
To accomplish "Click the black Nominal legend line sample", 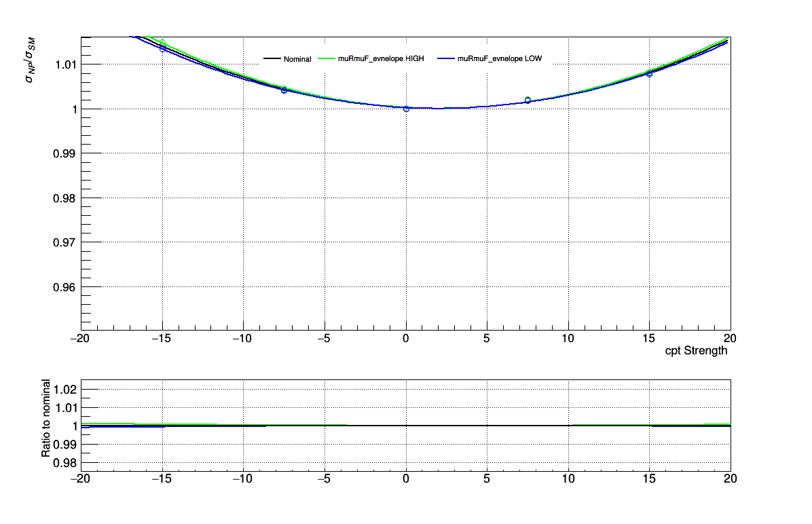I will click(272, 58).
